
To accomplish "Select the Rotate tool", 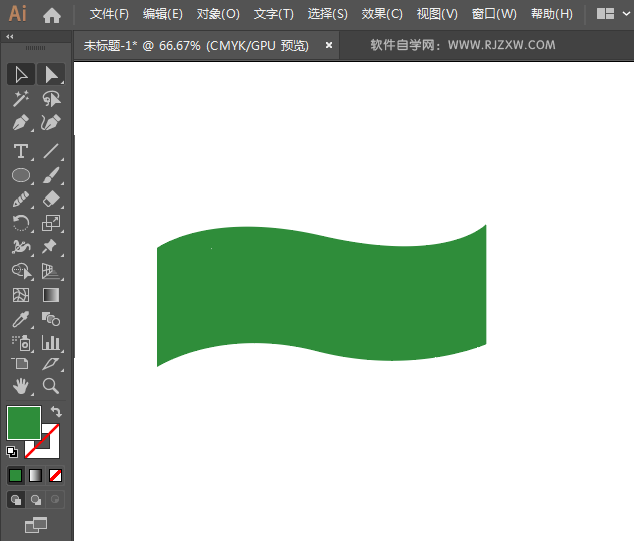I will pos(21,223).
